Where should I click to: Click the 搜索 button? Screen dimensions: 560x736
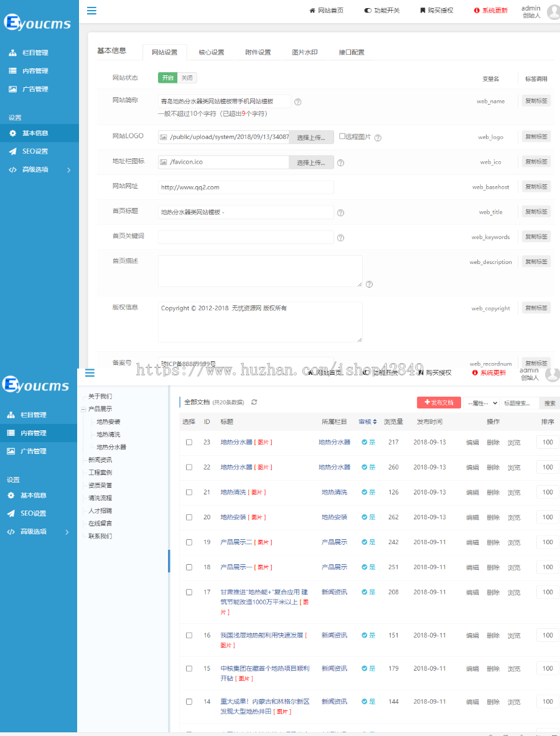(549, 403)
